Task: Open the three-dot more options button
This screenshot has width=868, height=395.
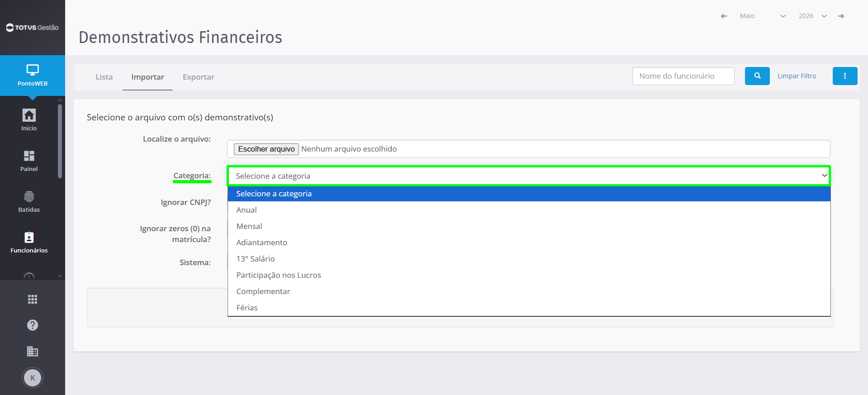Action: 845,76
